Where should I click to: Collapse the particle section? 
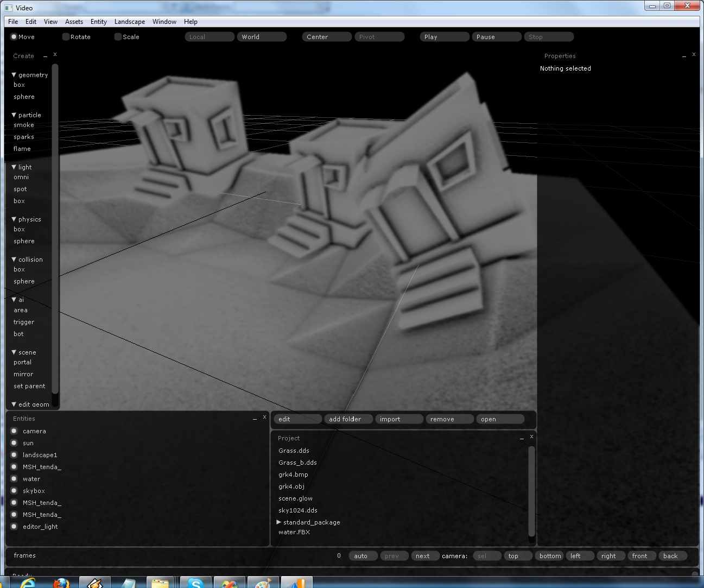14,115
